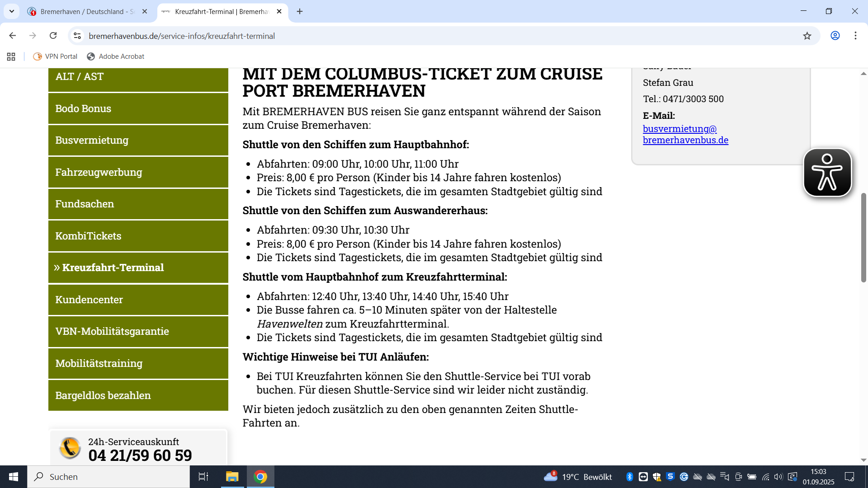Bookmark this page with the star icon

click(x=807, y=36)
